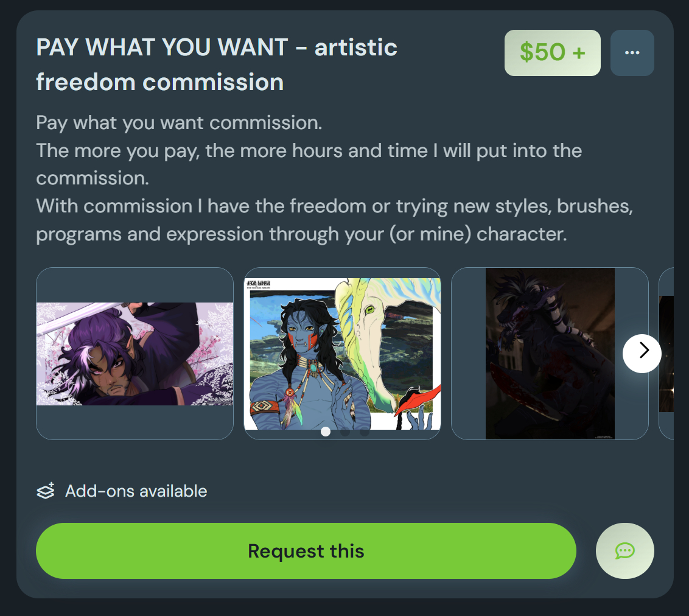Click the 'Pay what you want commission.' line
Image resolution: width=689 pixels, height=616 pixels.
180,122
